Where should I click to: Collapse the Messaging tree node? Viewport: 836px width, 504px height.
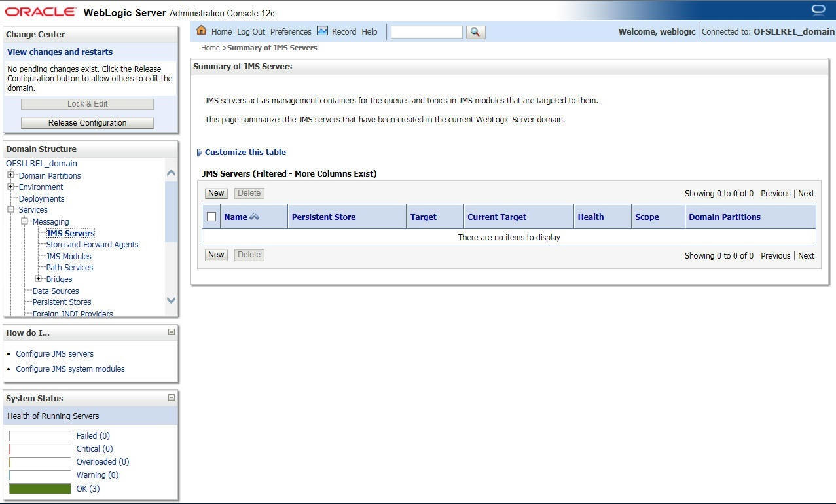coord(24,221)
